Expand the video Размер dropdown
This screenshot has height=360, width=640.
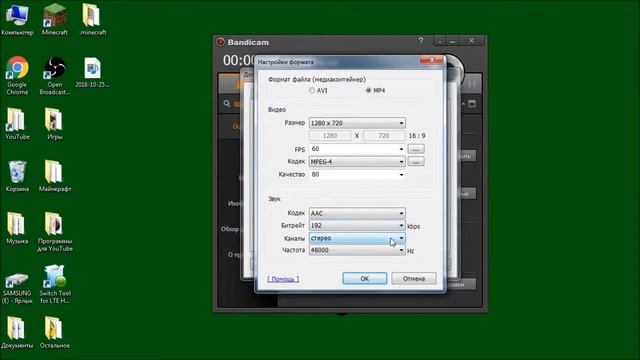[x=357, y=123]
